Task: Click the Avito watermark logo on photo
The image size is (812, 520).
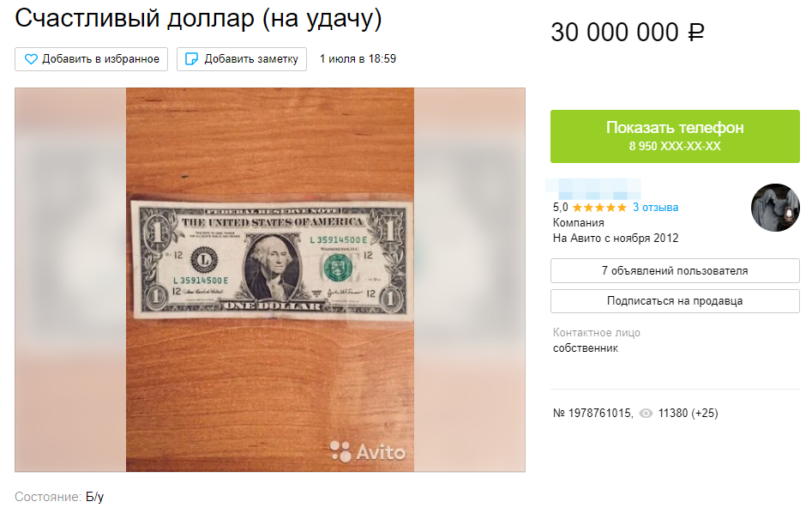Action: pos(368,451)
